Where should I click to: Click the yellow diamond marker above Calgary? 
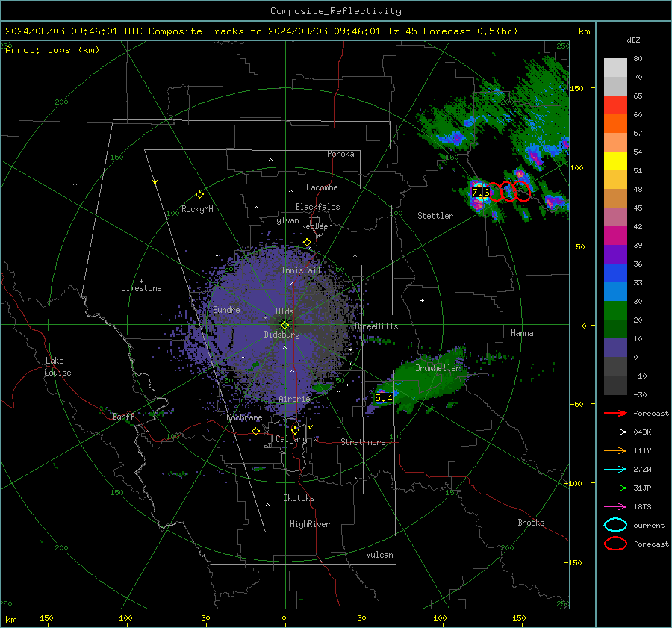[295, 430]
